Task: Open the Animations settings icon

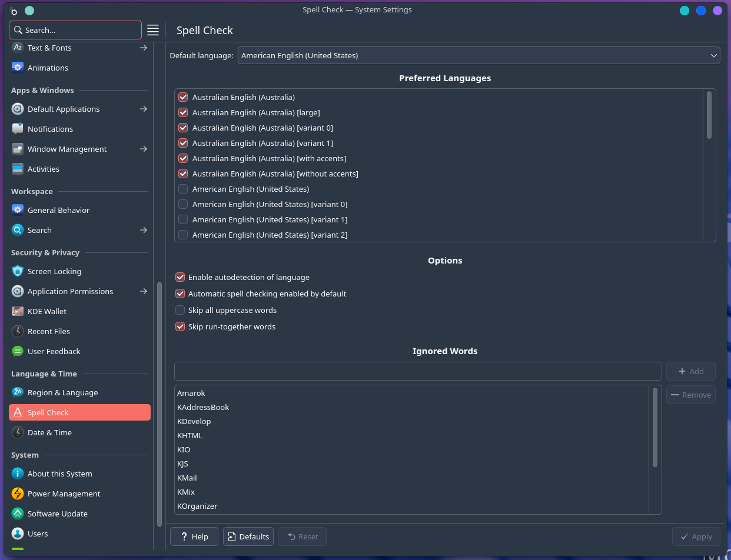Action: [x=18, y=68]
